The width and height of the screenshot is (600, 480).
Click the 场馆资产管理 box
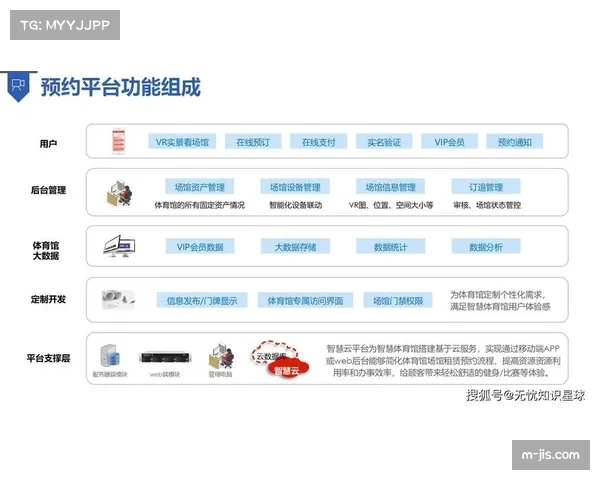199,187
